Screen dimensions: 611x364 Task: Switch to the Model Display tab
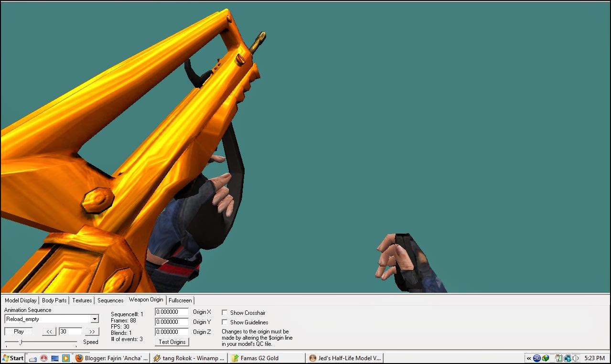click(21, 300)
